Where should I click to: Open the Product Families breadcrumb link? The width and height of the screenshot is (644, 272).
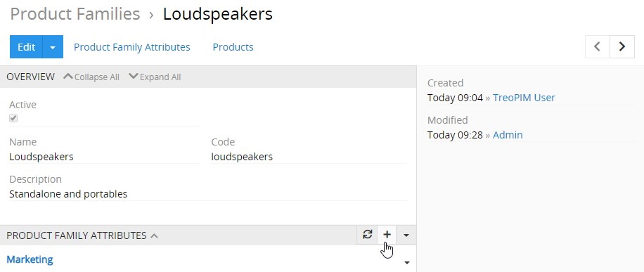(x=75, y=14)
